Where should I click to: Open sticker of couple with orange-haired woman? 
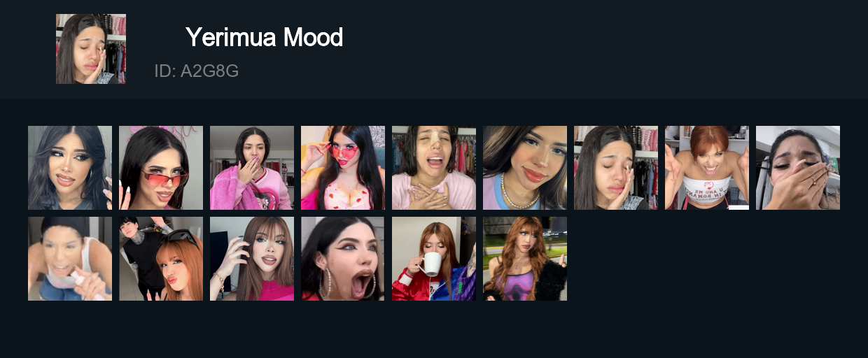161,259
